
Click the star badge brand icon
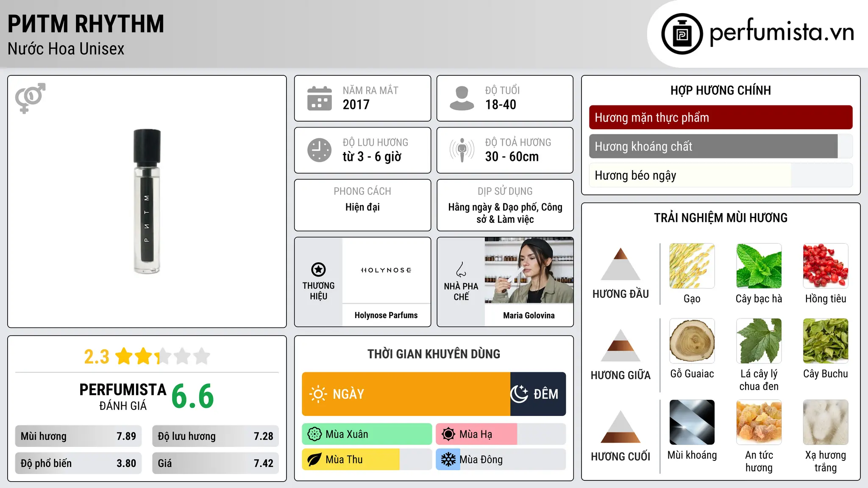point(318,269)
